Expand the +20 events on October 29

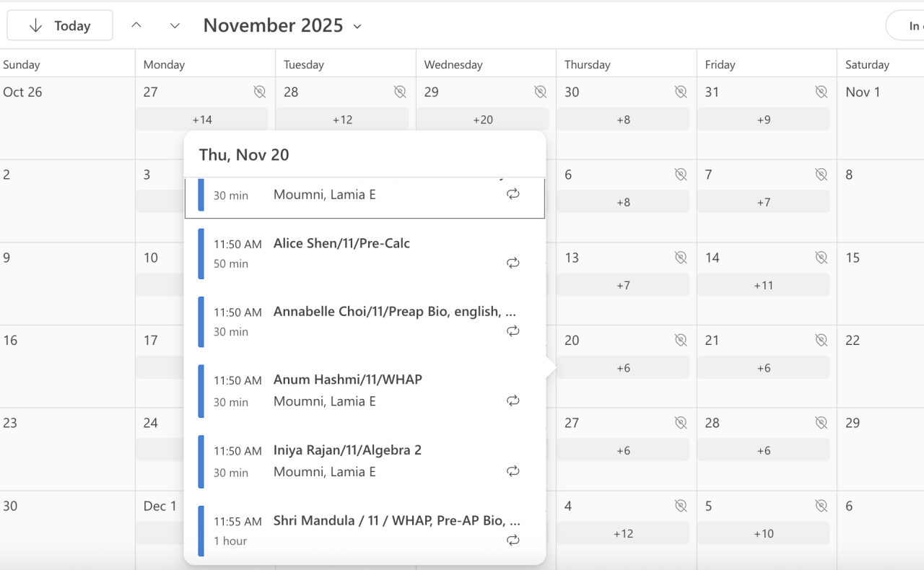pos(482,120)
